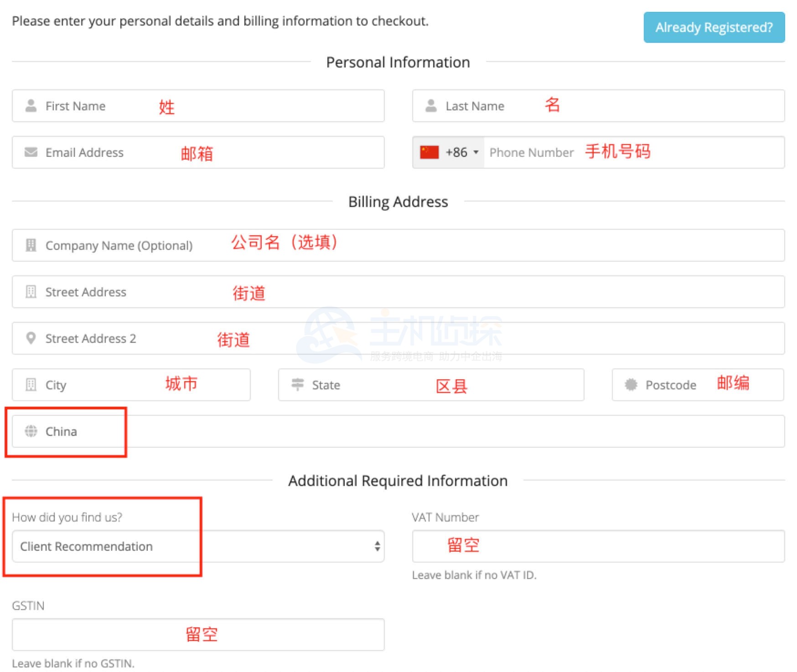Click the country globe icon

(31, 431)
